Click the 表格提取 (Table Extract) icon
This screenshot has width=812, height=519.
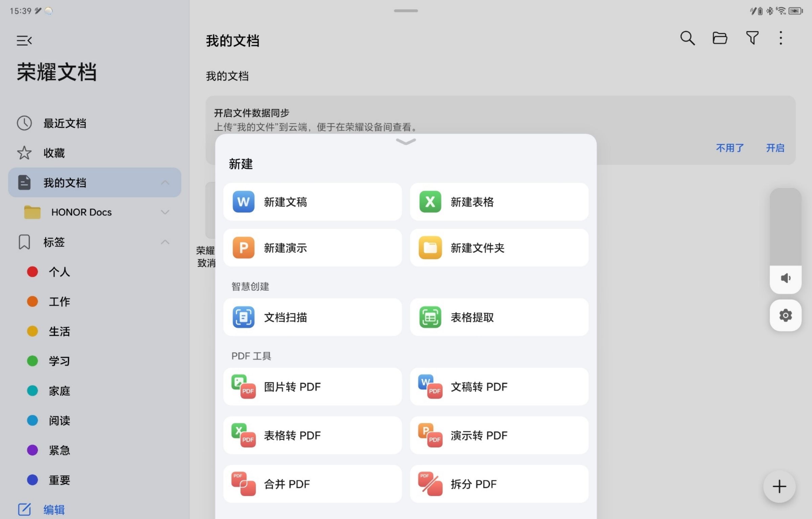click(430, 317)
